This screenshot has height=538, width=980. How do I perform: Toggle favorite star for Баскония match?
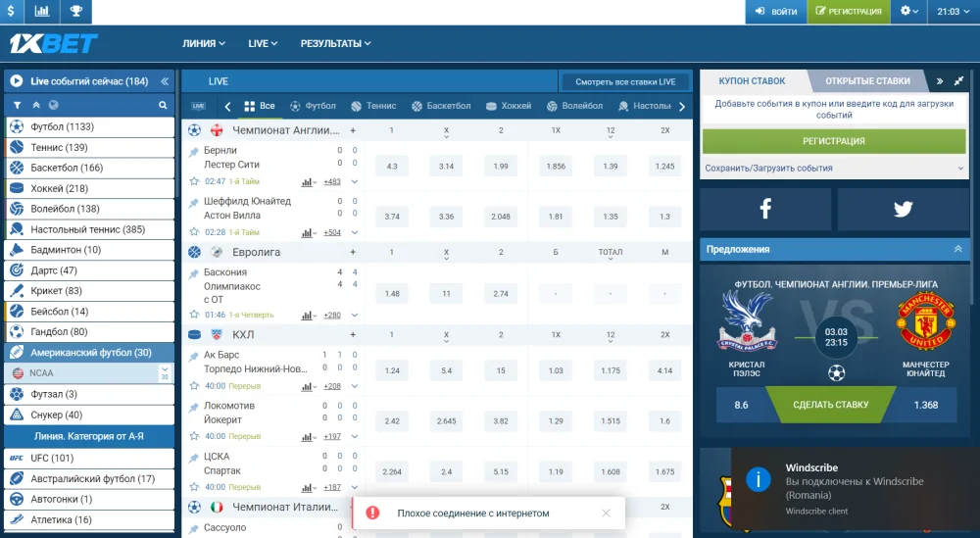(194, 315)
